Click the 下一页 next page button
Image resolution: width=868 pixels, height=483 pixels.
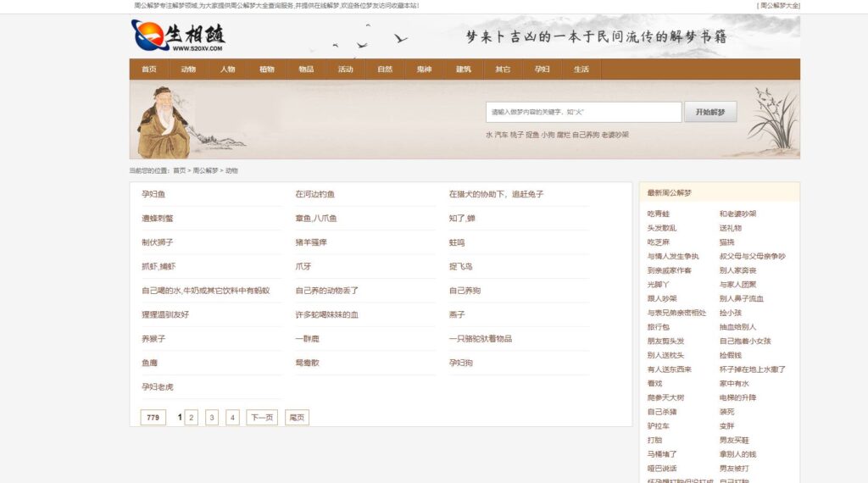(262, 417)
